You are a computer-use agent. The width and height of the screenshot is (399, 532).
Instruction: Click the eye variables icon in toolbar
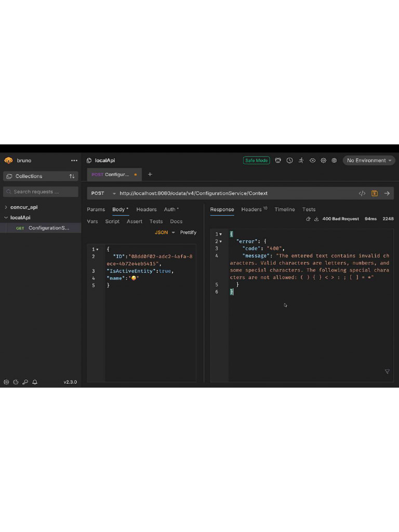click(312, 161)
